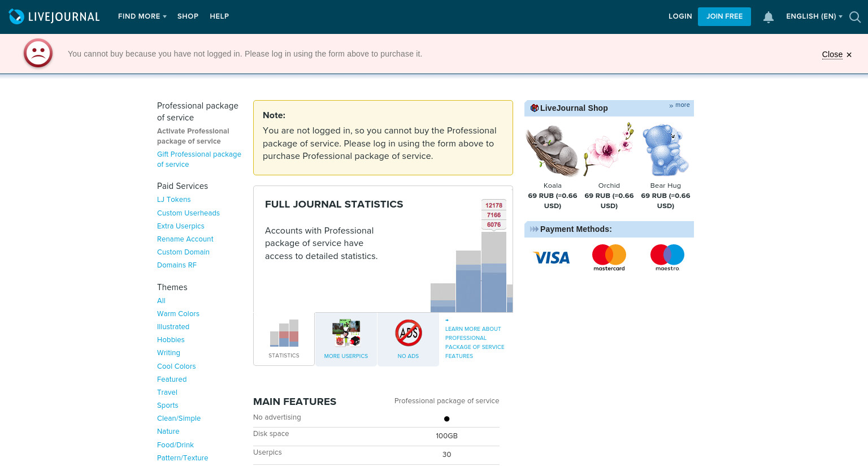Select the Nature theme category
The image size is (868, 466).
tap(168, 432)
